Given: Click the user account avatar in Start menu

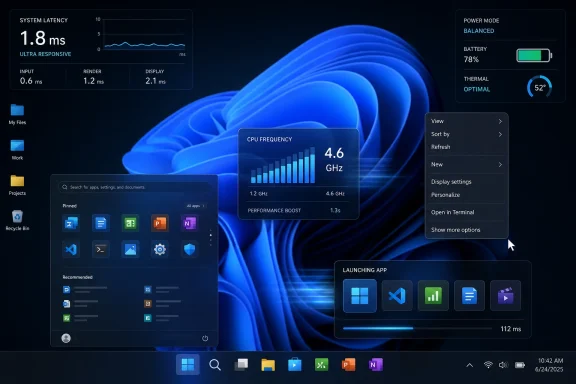Looking at the screenshot, I should [66, 338].
